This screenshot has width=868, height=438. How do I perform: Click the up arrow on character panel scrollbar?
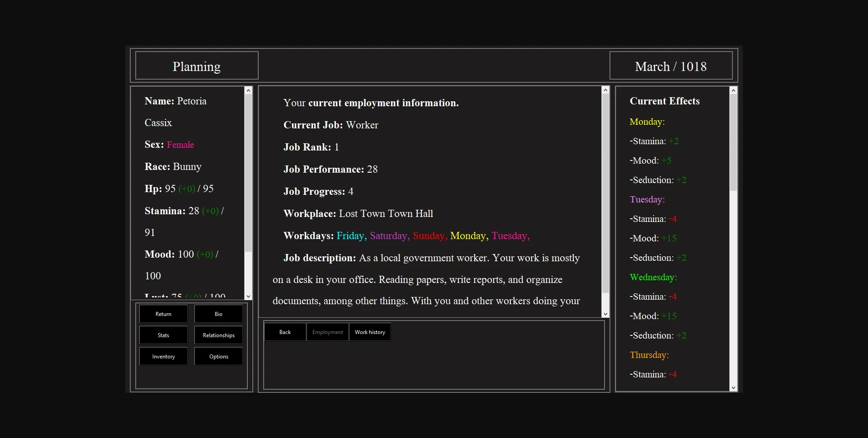pos(249,90)
